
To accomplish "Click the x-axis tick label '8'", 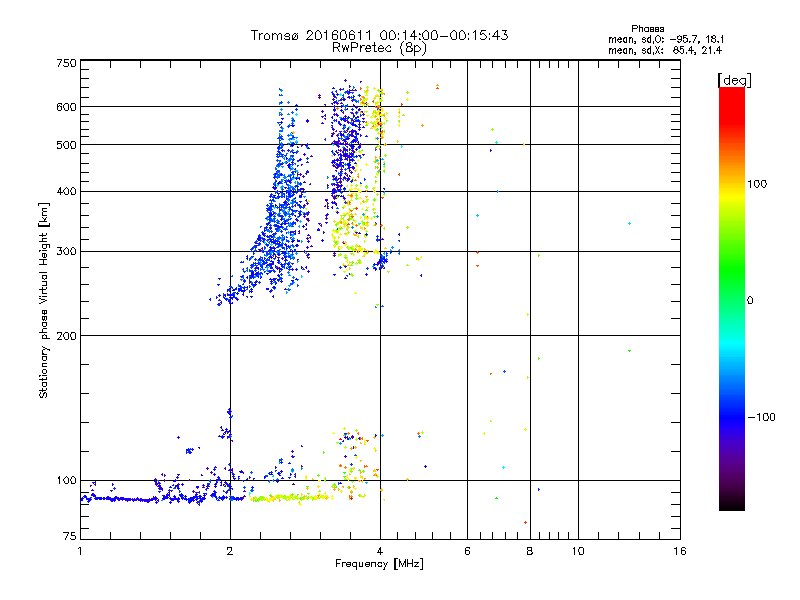I will [x=530, y=551].
